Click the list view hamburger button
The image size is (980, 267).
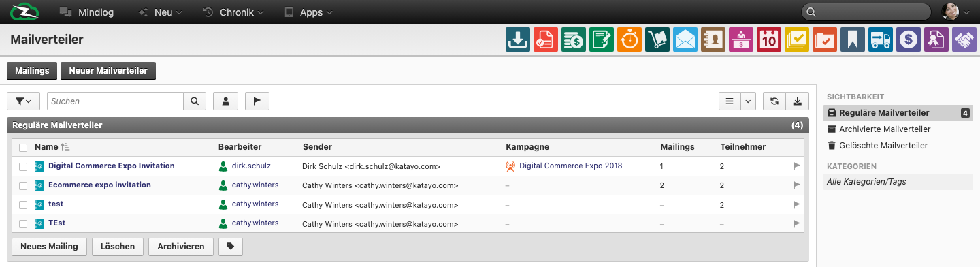730,101
